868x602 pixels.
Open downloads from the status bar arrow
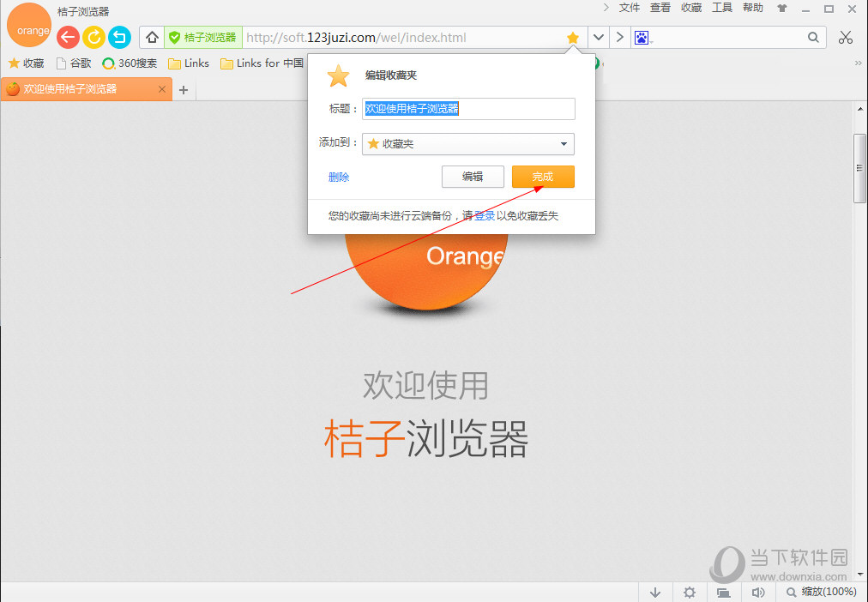[655, 592]
